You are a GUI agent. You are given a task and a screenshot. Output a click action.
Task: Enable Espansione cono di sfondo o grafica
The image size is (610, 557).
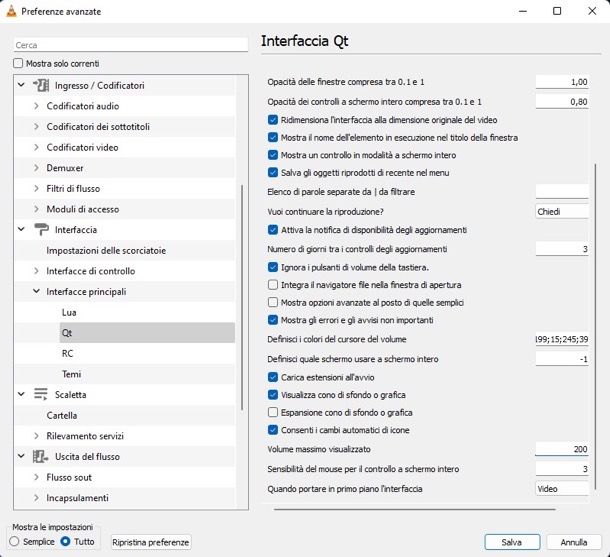[273, 412]
